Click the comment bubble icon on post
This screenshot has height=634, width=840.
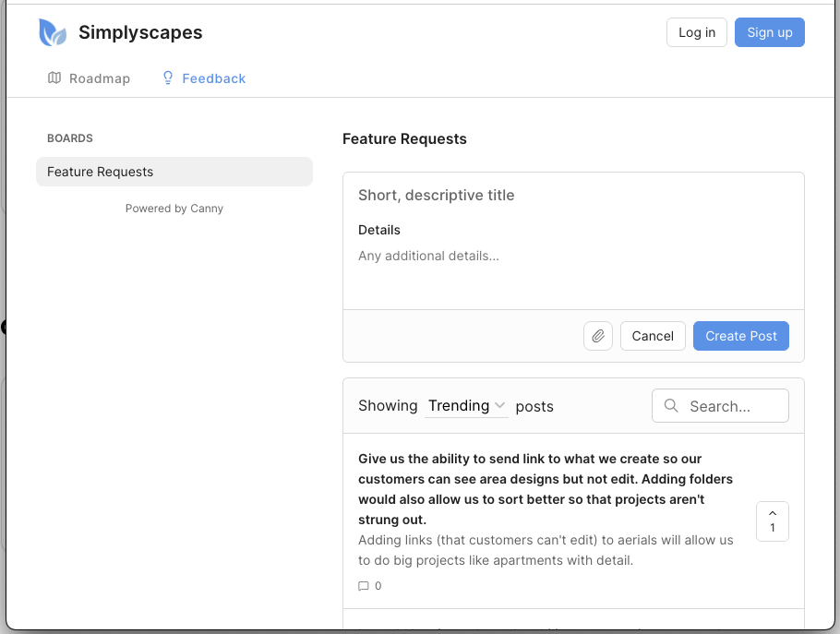(364, 586)
